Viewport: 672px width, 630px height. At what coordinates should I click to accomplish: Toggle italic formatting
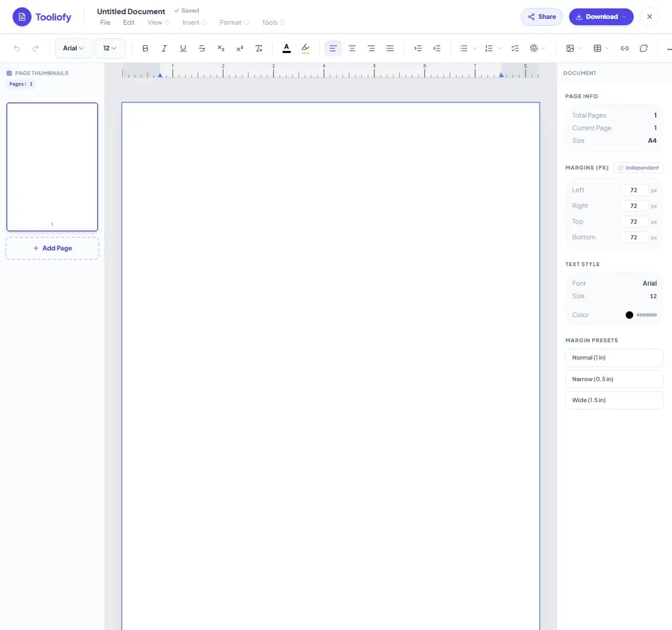[164, 48]
